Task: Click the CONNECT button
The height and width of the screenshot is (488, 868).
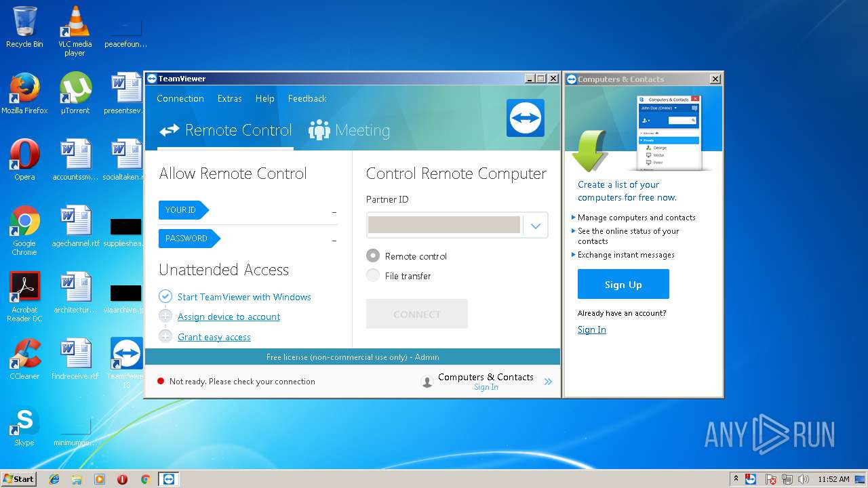Action: tap(417, 314)
